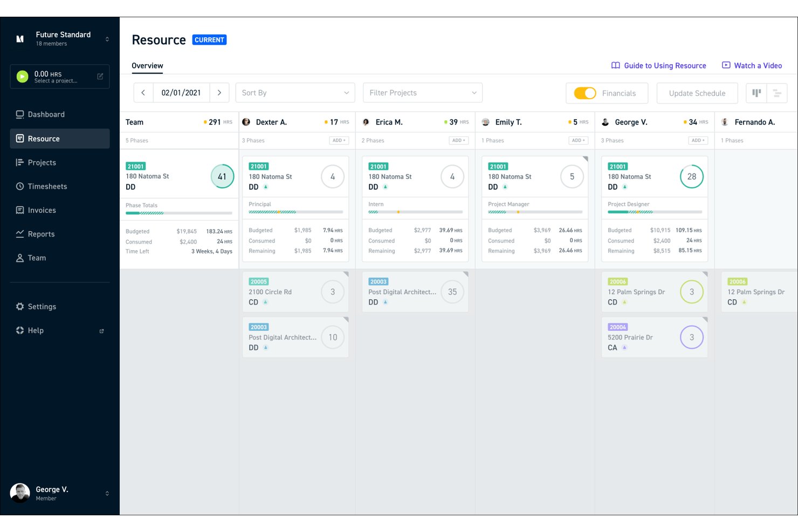Click the CURRENT badge
This screenshot has width=798, height=532.
pyautogui.click(x=209, y=40)
